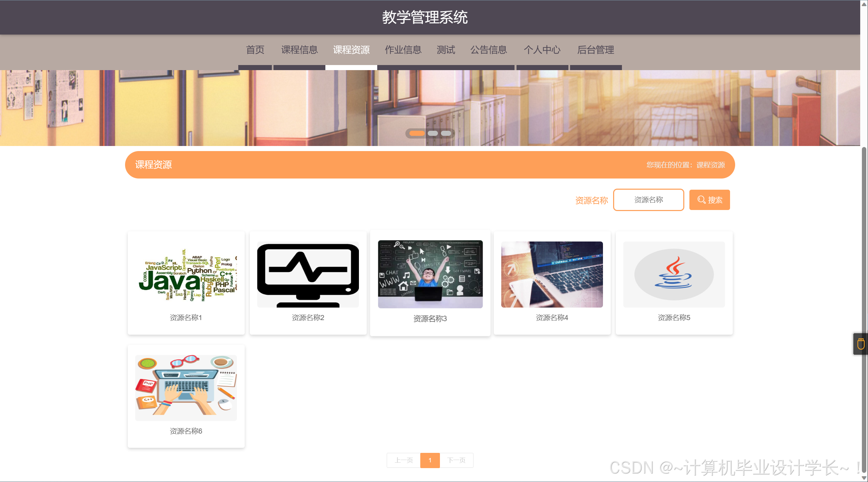The height and width of the screenshot is (482, 868).
Task: Click the magnifier icon in the search button
Action: 701,200
